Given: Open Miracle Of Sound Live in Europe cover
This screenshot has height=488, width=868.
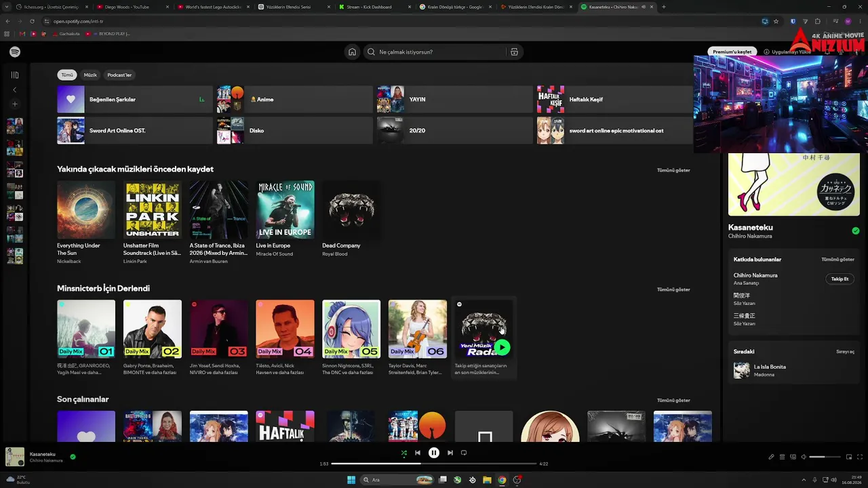Looking at the screenshot, I should 285,210.
